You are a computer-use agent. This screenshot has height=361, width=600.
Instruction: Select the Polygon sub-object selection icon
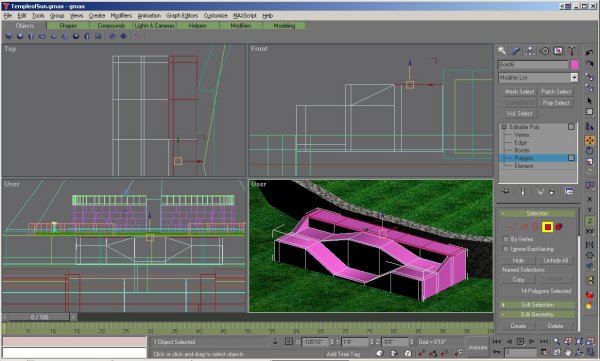point(548,227)
